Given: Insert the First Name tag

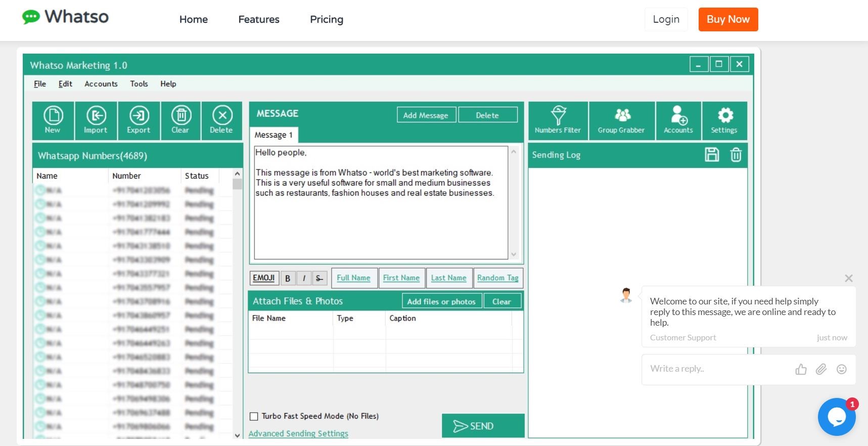Looking at the screenshot, I should point(401,278).
